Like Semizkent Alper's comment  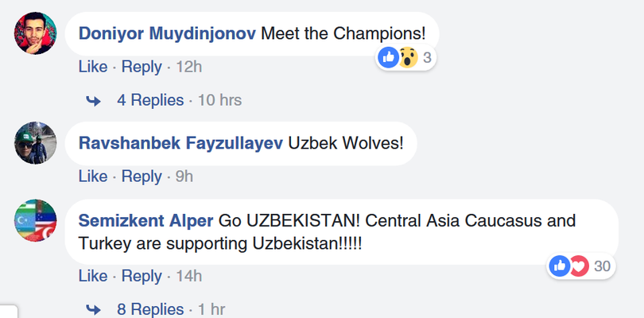[x=92, y=276]
